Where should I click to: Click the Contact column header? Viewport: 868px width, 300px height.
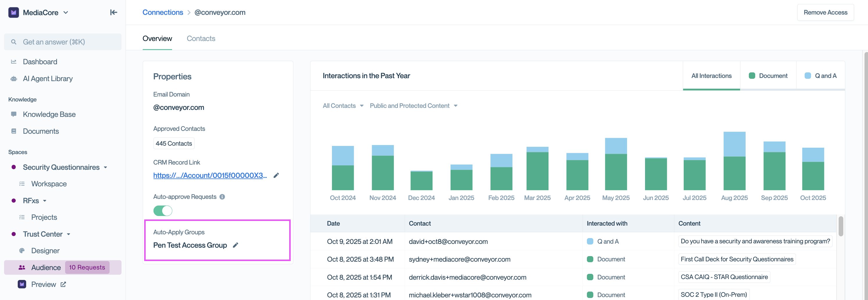[419, 224]
